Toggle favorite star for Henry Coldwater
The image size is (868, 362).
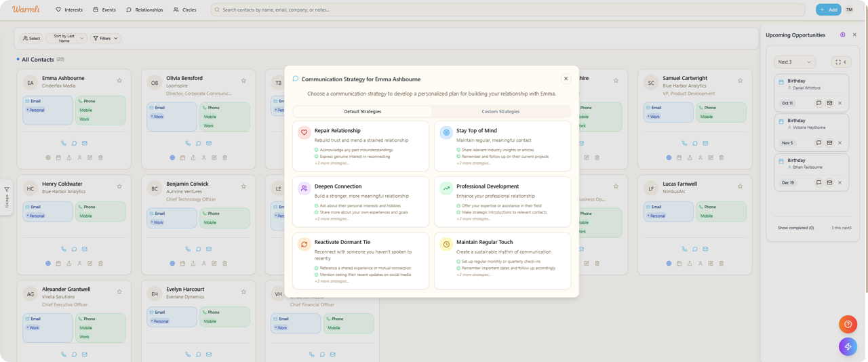point(119,186)
